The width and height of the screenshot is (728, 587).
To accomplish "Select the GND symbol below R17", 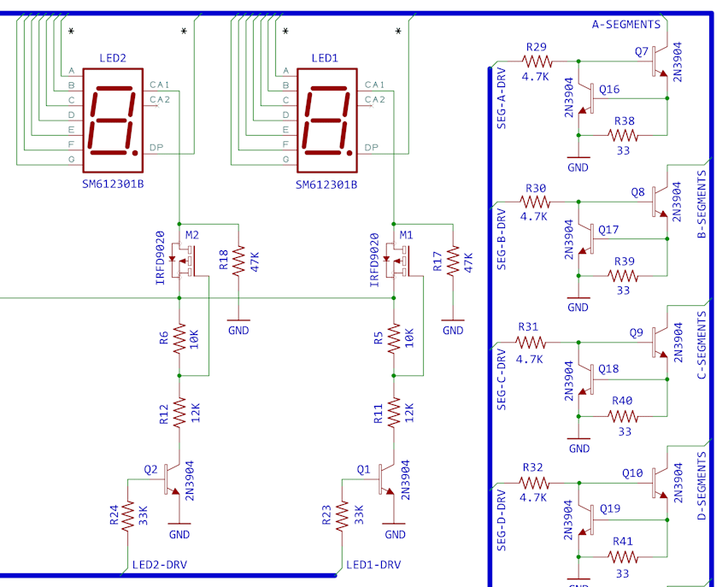I will click(x=453, y=326).
